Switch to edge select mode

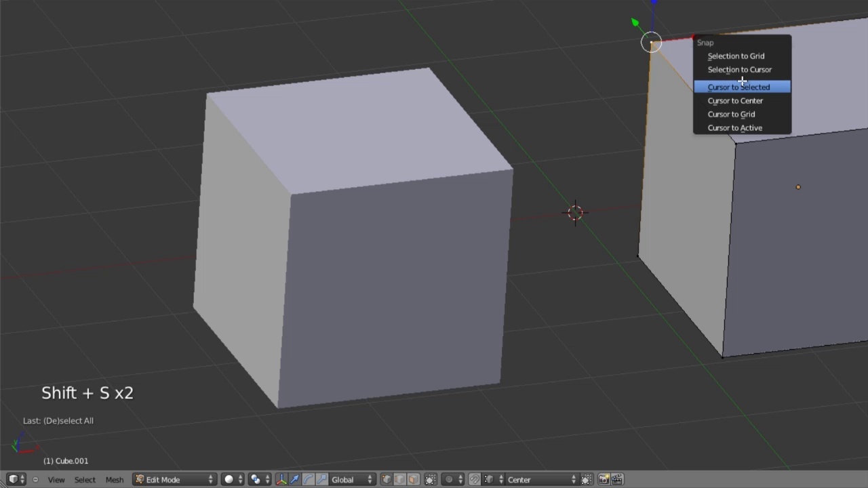coord(399,479)
